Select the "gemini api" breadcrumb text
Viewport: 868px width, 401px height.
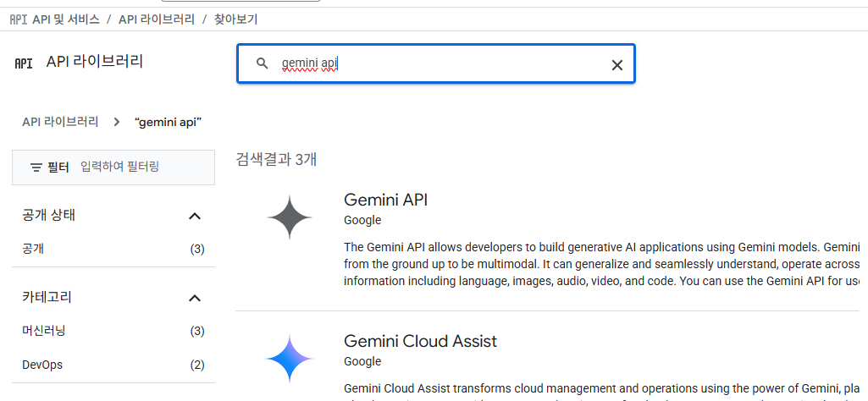coord(168,122)
